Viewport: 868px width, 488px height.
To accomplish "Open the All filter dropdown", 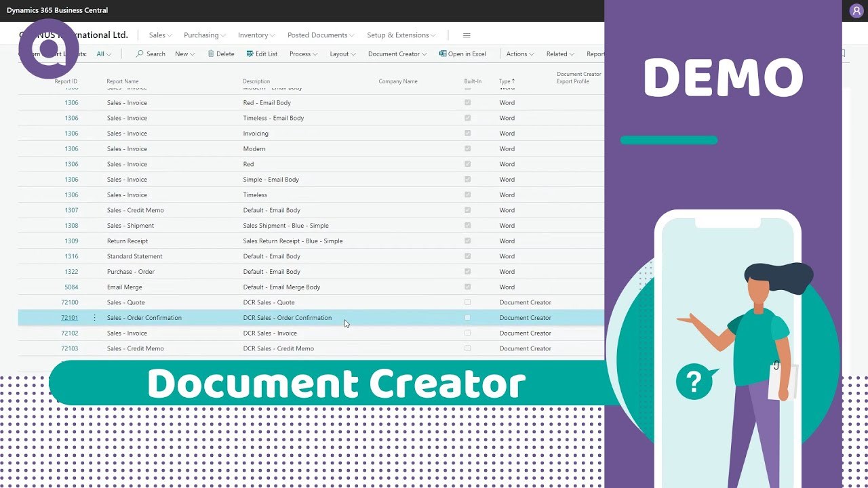I will click(x=104, y=54).
